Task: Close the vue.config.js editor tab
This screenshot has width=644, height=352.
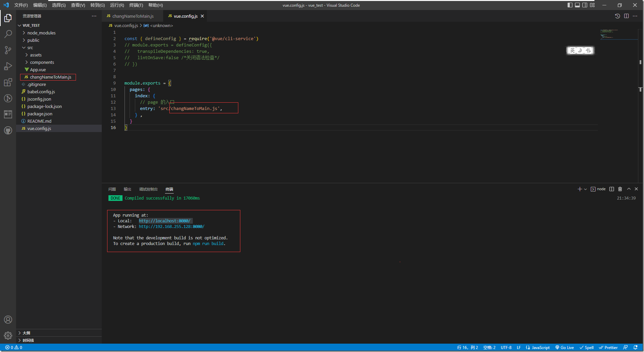Action: (x=202, y=16)
